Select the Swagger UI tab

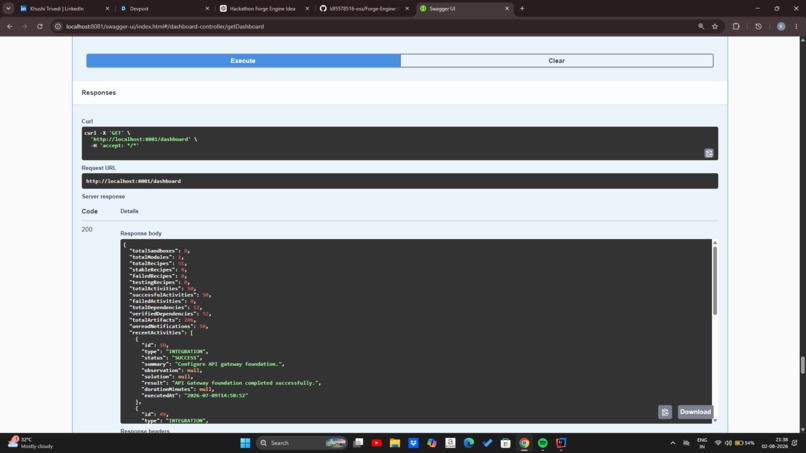point(463,9)
